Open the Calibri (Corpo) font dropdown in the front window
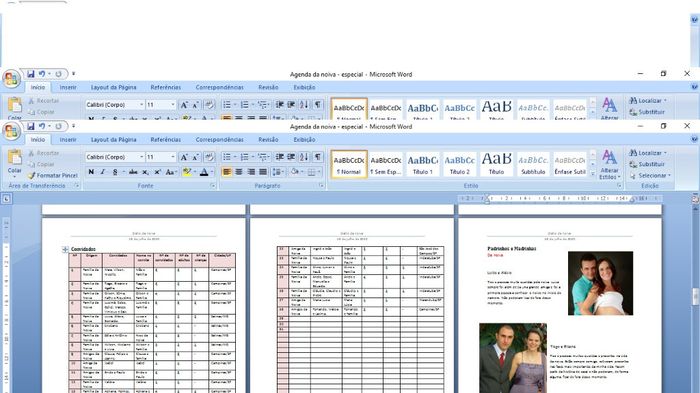The height and width of the screenshot is (393, 700). (142, 157)
